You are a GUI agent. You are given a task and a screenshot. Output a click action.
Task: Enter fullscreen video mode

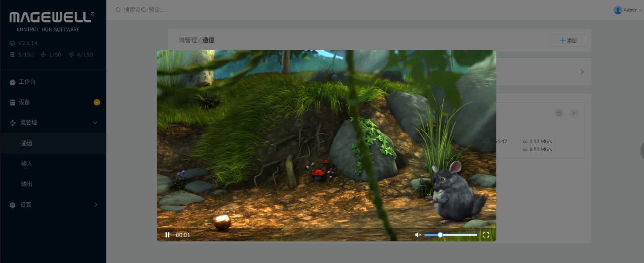click(486, 235)
